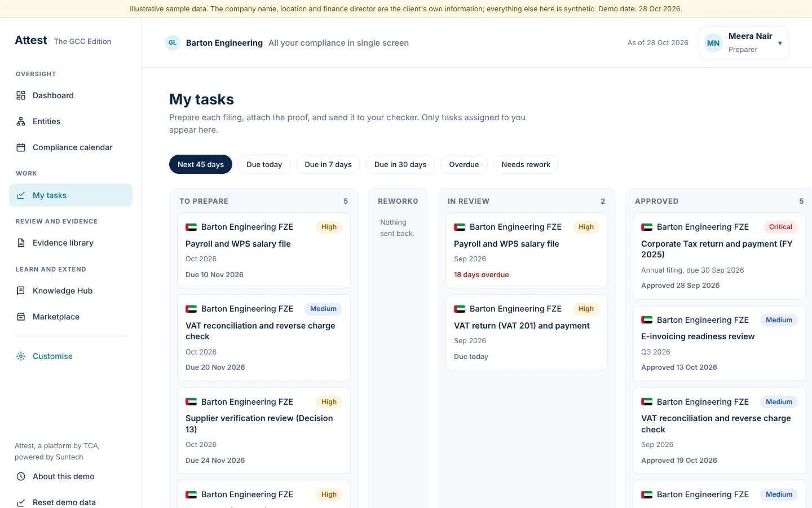Click the Marketplace icon
The image size is (812, 508).
pyautogui.click(x=21, y=317)
